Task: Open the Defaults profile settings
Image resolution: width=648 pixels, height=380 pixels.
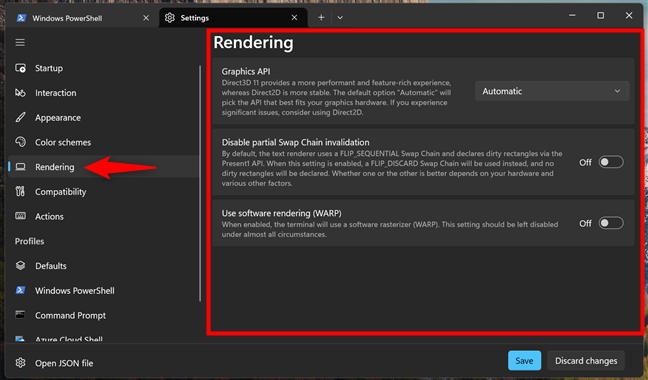Action: 103,266
